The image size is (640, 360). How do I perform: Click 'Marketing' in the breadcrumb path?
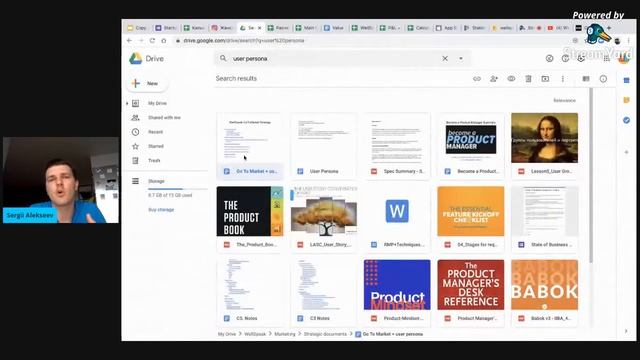pos(284,334)
